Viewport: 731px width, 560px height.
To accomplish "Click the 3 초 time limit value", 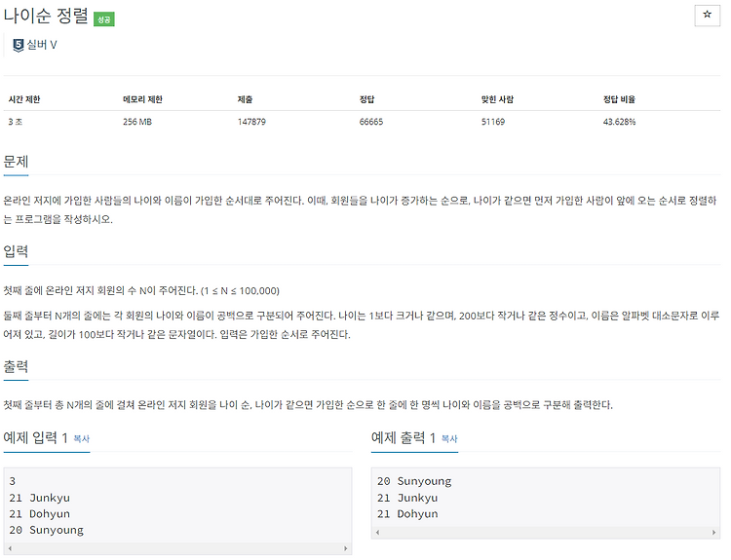I will tap(16, 122).
